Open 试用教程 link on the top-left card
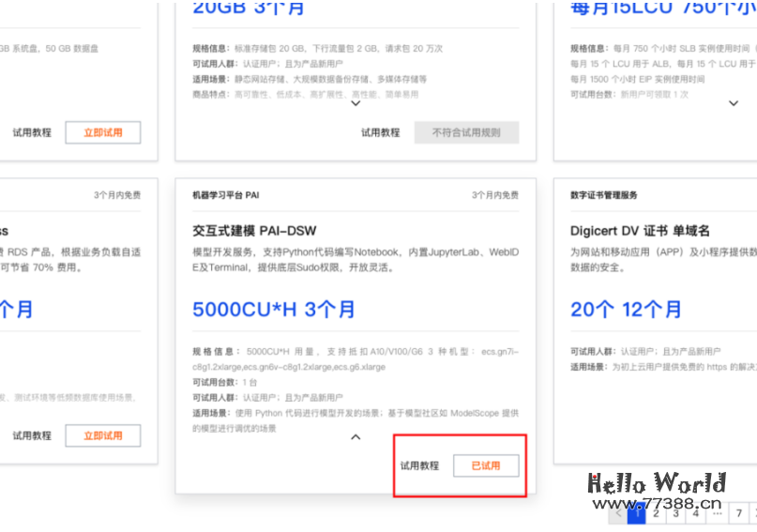This screenshot has height=532, width=757. pyautogui.click(x=32, y=132)
